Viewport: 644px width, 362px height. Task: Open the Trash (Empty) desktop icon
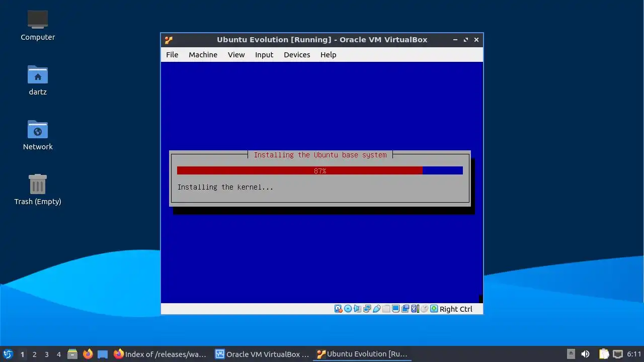(38, 190)
